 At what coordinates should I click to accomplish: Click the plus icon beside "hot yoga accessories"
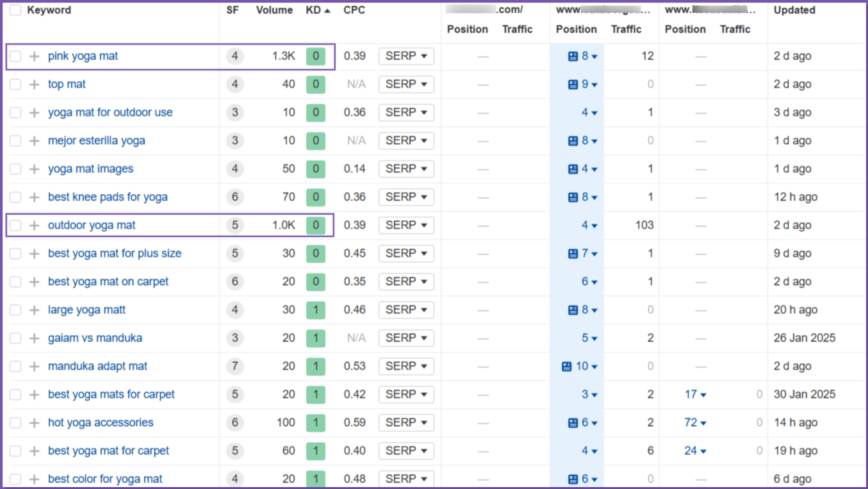(x=34, y=422)
